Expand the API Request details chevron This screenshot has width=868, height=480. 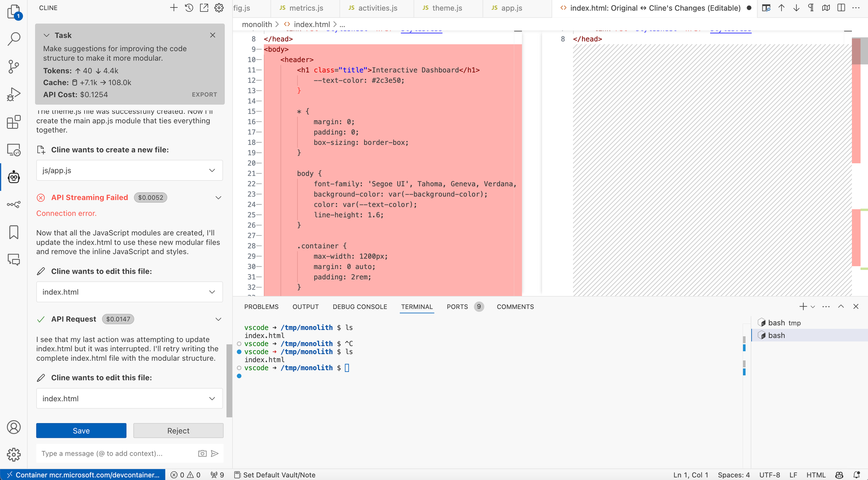click(218, 319)
